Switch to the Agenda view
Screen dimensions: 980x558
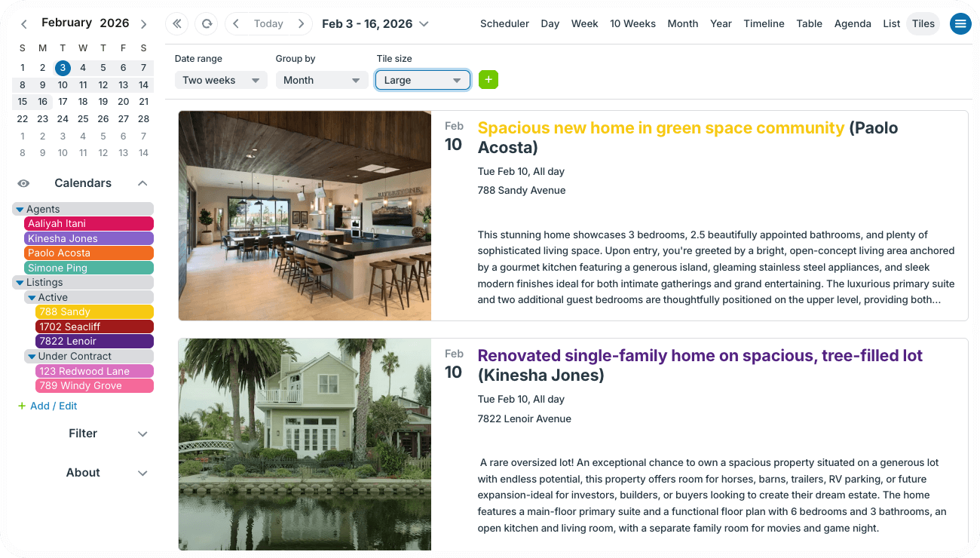[852, 23]
